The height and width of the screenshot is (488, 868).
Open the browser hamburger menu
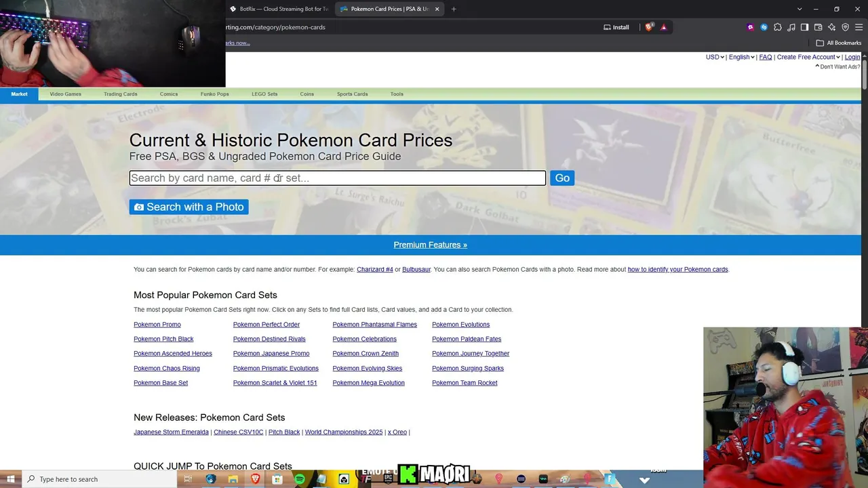point(859,27)
